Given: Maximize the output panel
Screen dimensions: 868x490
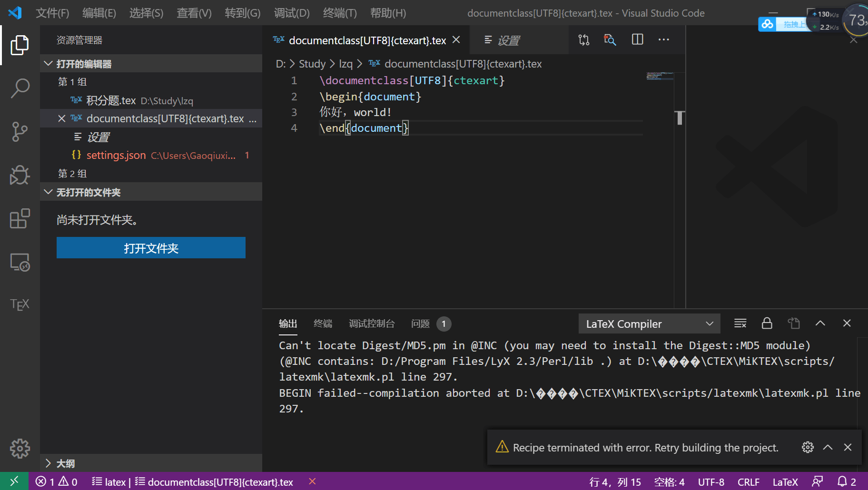Looking at the screenshot, I should point(820,323).
